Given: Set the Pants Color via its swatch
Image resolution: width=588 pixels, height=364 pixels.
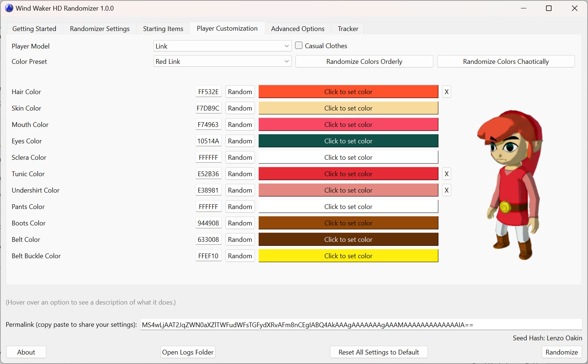Looking at the screenshot, I should click(348, 207).
